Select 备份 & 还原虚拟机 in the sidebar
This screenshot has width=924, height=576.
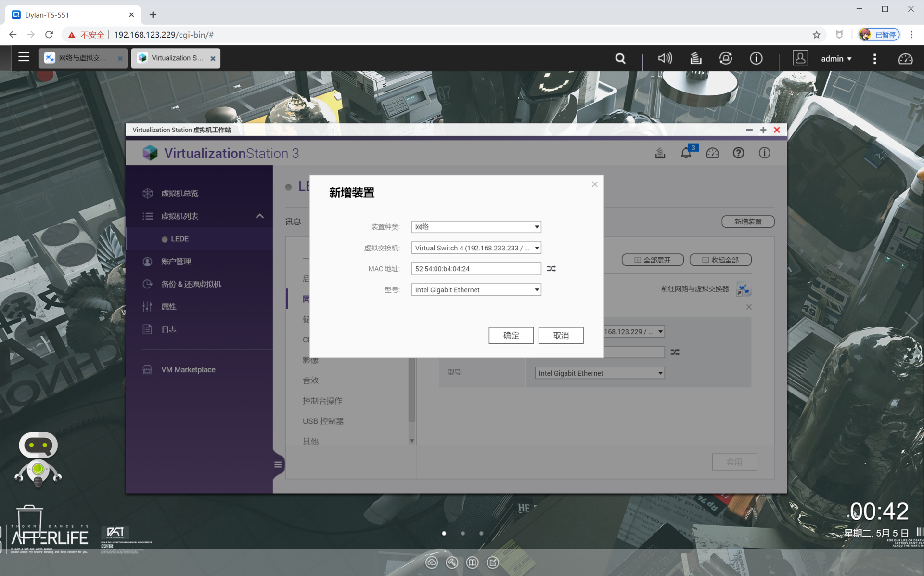191,284
